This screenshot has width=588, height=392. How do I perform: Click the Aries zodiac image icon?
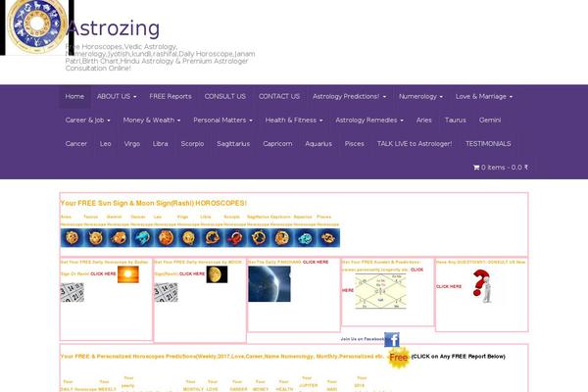72,237
